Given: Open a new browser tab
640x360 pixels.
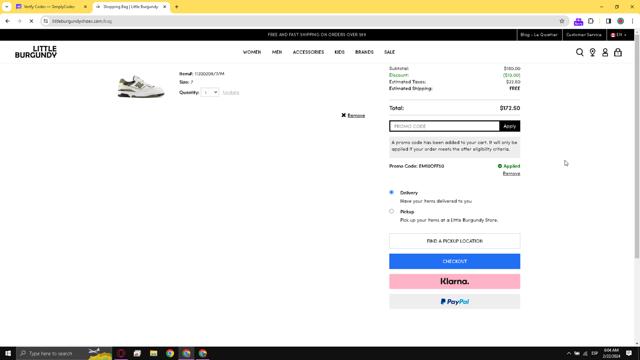Looking at the screenshot, I should (x=176, y=7).
